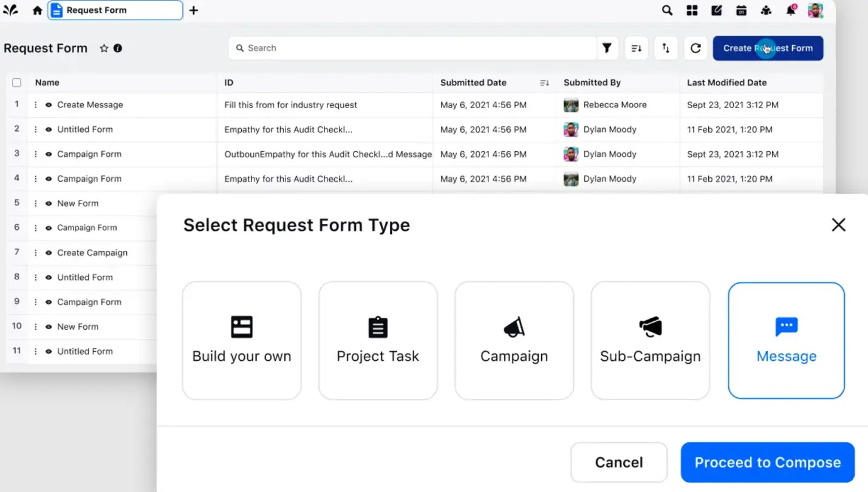Open row options for Create Campaign
Screen dimensions: 868x492
coord(36,253)
